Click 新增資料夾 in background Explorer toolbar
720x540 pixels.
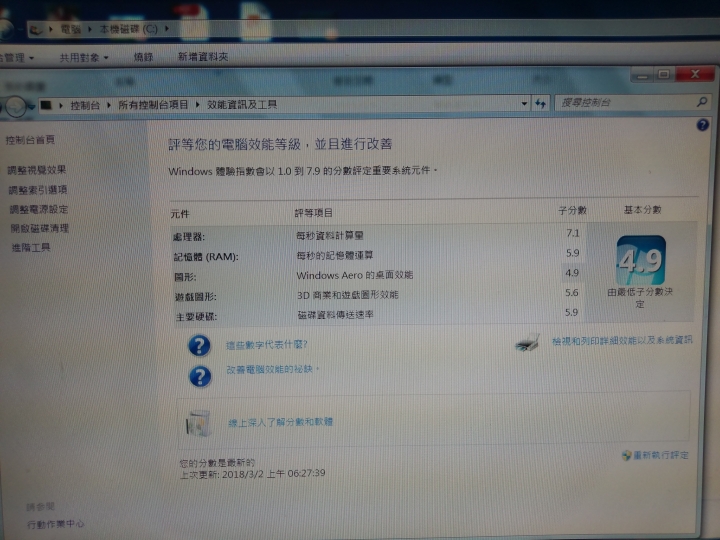click(202, 56)
